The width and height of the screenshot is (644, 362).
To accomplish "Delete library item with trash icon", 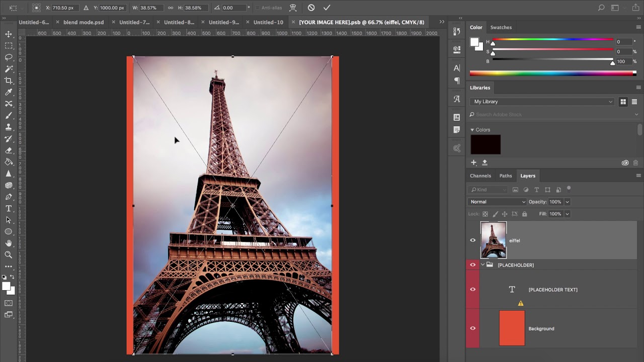I will [x=635, y=163].
